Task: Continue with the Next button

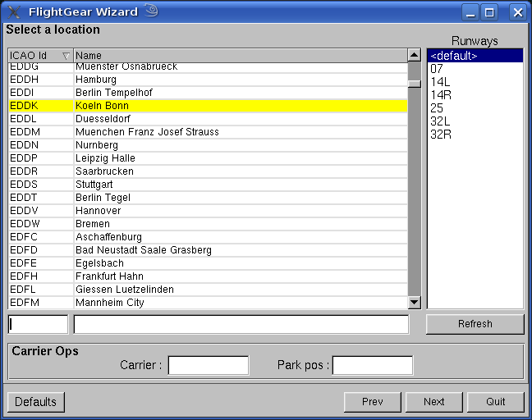Action: point(434,402)
